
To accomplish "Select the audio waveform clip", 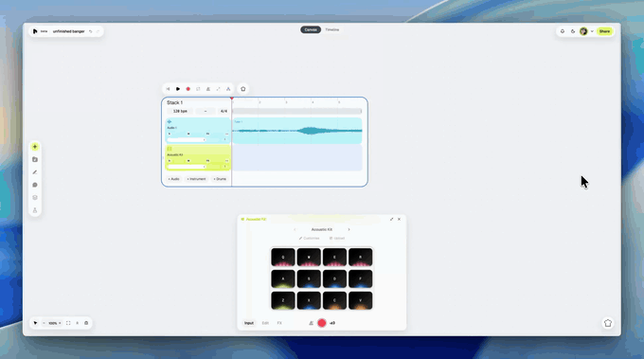I will click(297, 131).
